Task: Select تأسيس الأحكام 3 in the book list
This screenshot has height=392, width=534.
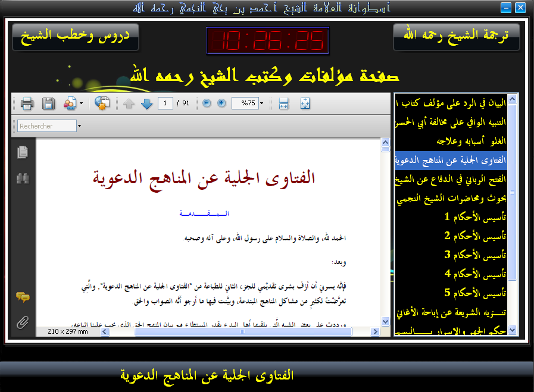Action: point(476,255)
